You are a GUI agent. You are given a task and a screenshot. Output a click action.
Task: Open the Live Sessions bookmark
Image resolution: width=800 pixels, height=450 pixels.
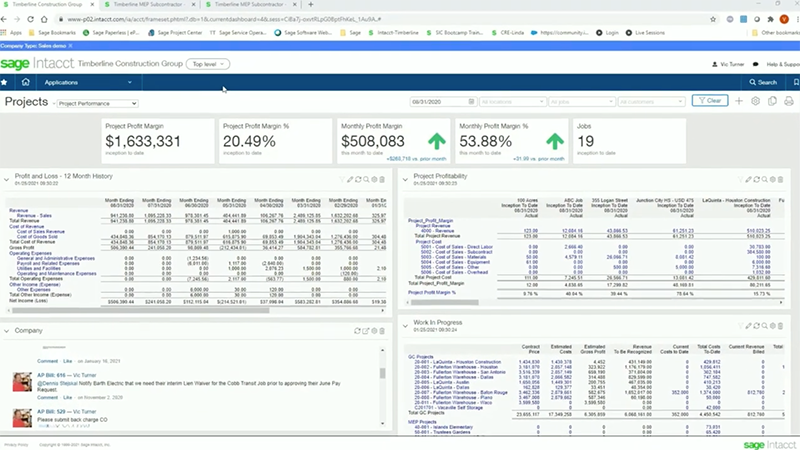[x=645, y=33]
